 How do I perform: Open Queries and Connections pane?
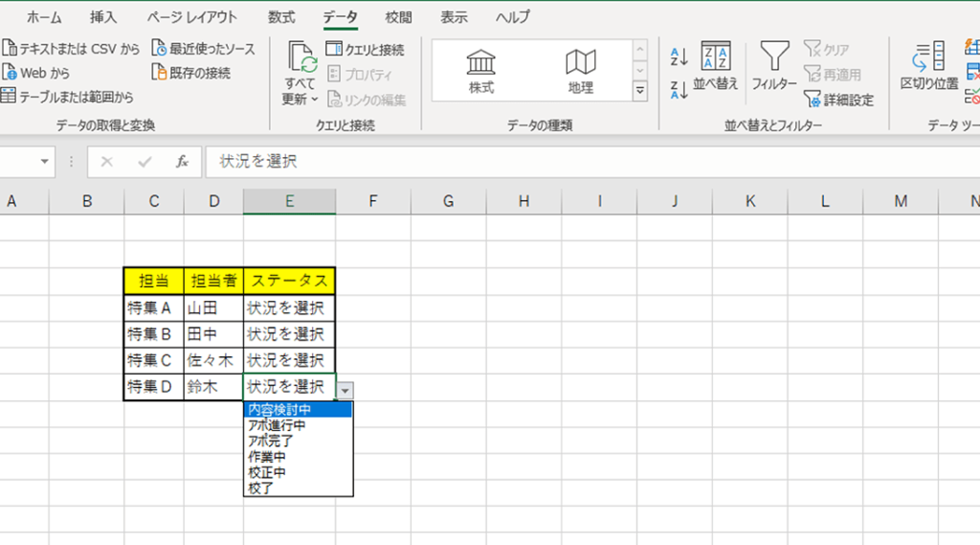[x=365, y=49]
